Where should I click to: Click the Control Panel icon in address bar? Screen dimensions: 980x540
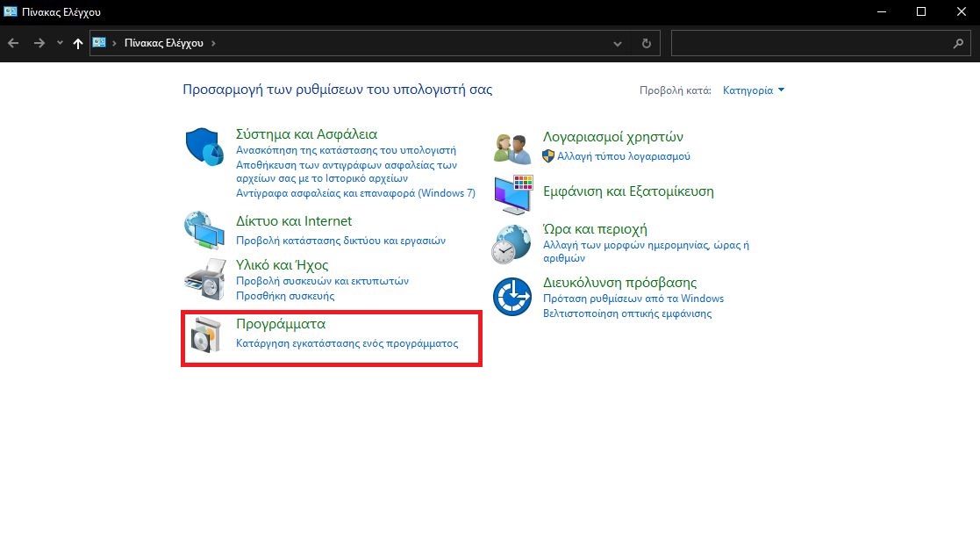[x=99, y=42]
